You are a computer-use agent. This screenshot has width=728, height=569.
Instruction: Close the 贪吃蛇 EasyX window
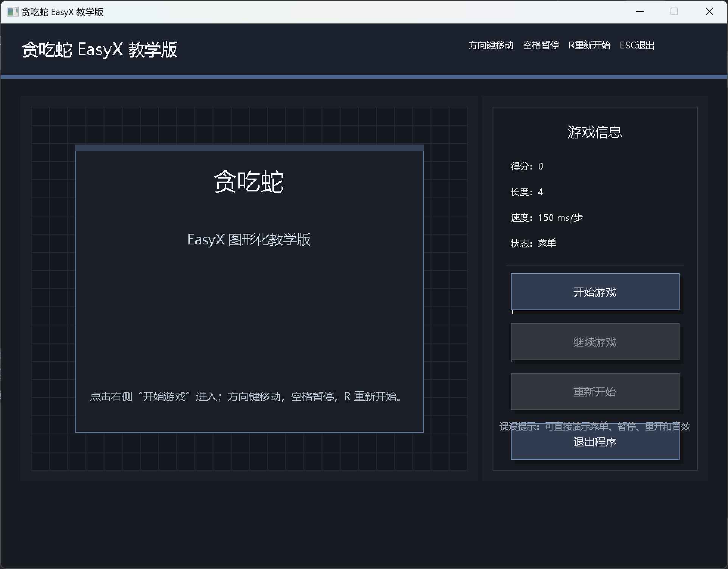(709, 12)
